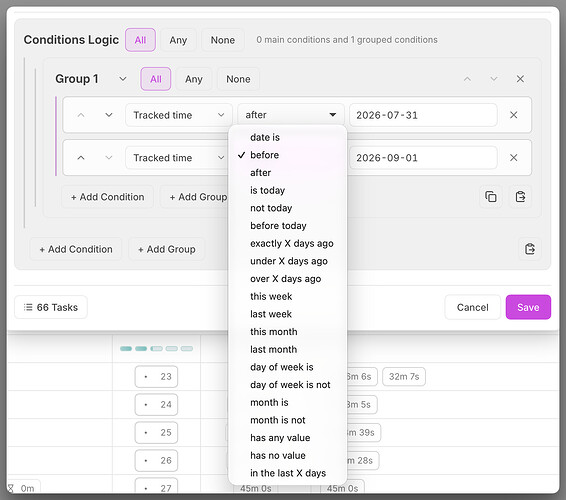
Task: Choose checked 'before' operator
Action: tap(288, 155)
